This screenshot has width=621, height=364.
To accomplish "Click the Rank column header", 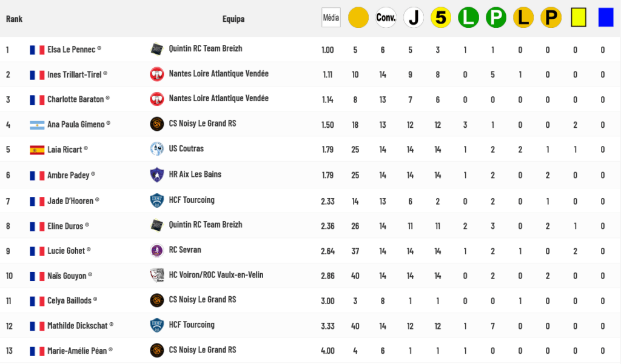I will click(15, 19).
